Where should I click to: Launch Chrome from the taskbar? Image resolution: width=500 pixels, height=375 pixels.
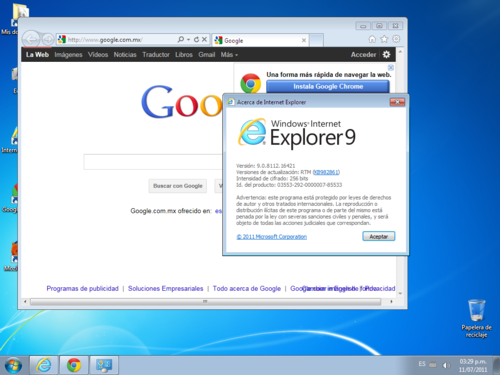click(x=74, y=365)
